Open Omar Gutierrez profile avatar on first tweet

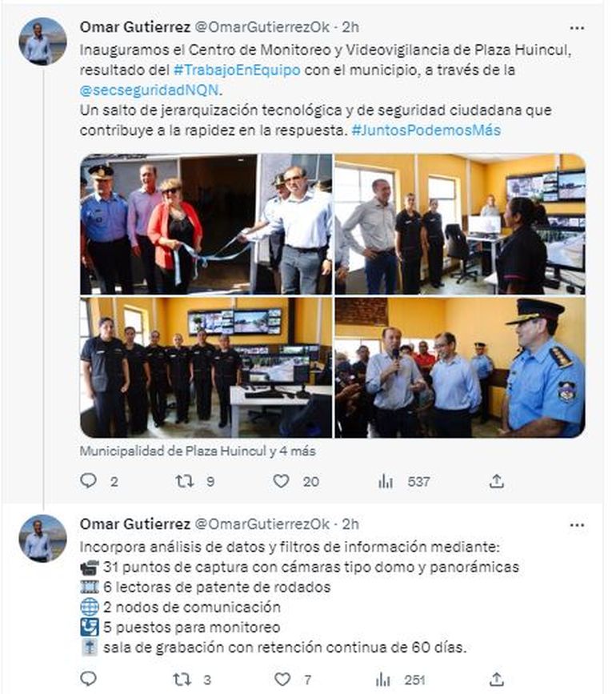(42, 41)
